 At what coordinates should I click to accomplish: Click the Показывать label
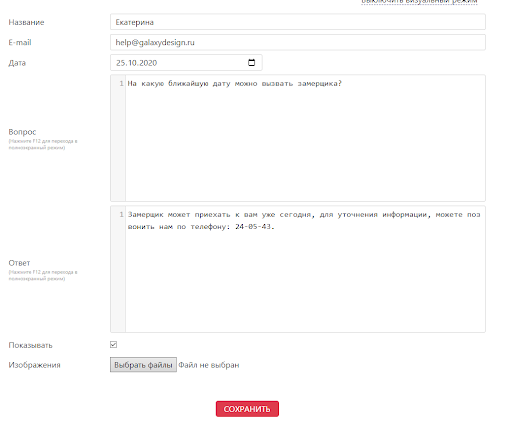click(x=30, y=345)
